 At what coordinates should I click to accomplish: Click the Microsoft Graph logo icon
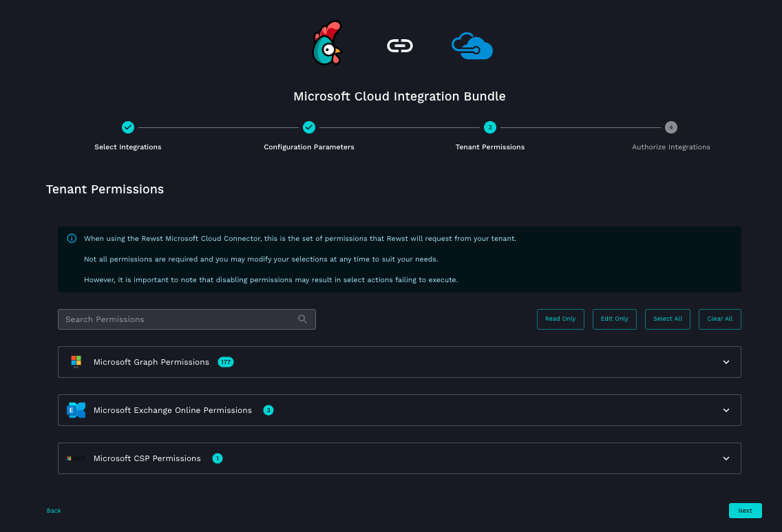[x=76, y=362]
